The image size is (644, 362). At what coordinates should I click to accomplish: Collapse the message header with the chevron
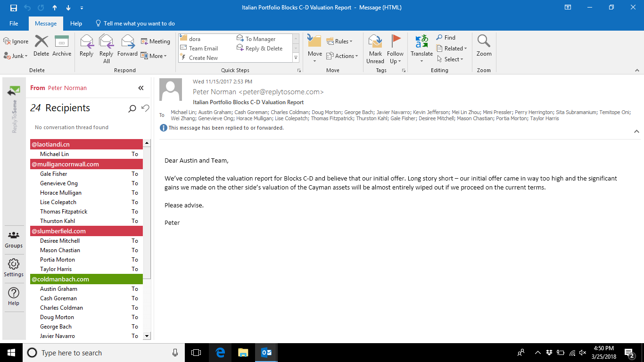pyautogui.click(x=636, y=132)
